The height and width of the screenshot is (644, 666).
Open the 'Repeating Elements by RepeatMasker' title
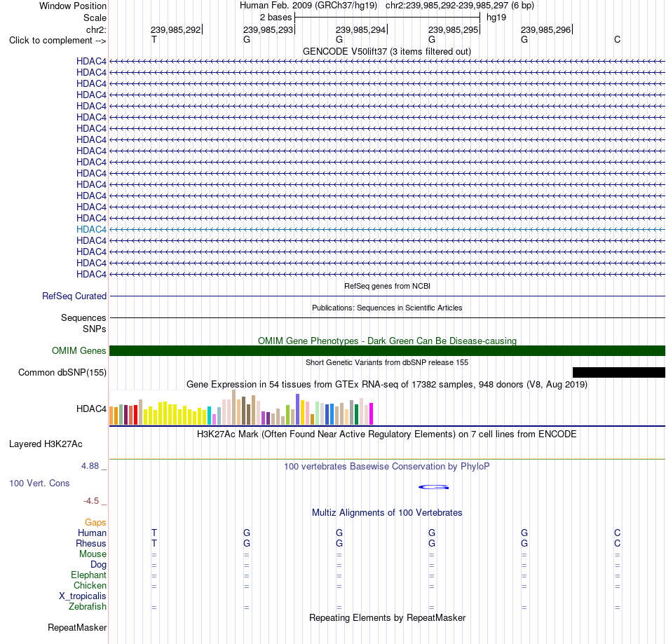(387, 617)
